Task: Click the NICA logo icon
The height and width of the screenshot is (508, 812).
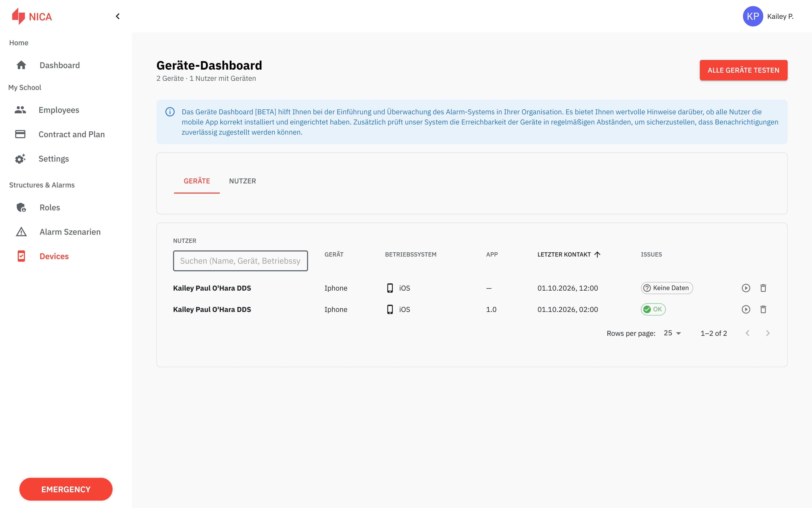Action: tap(18, 16)
